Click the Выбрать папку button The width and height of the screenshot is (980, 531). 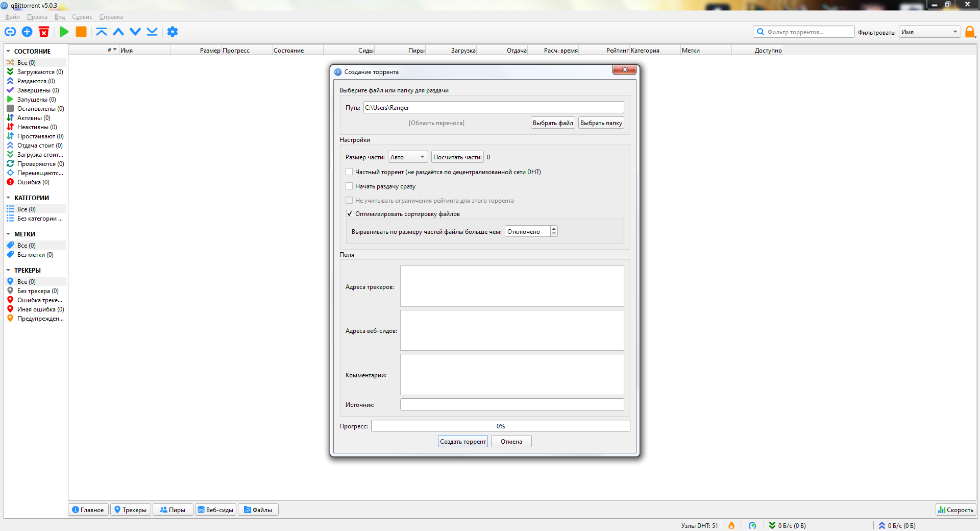[x=601, y=123]
